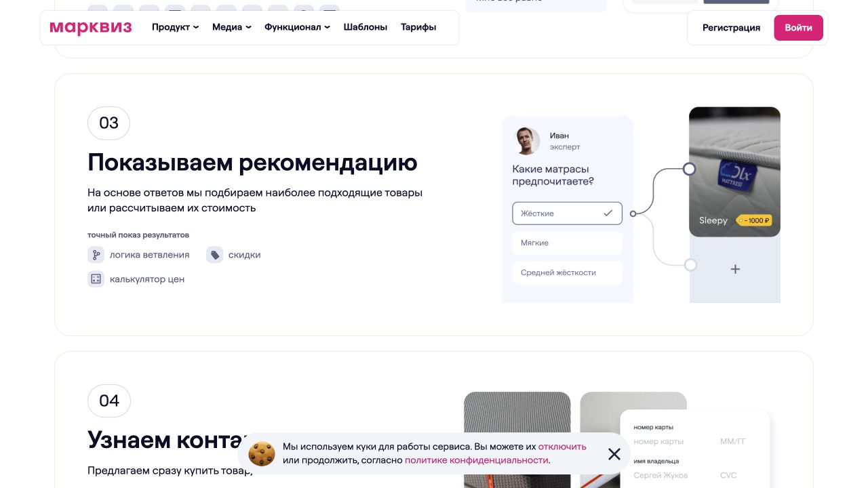Select the калькулятор цен label
The width and height of the screenshot is (868, 488).
click(x=147, y=279)
